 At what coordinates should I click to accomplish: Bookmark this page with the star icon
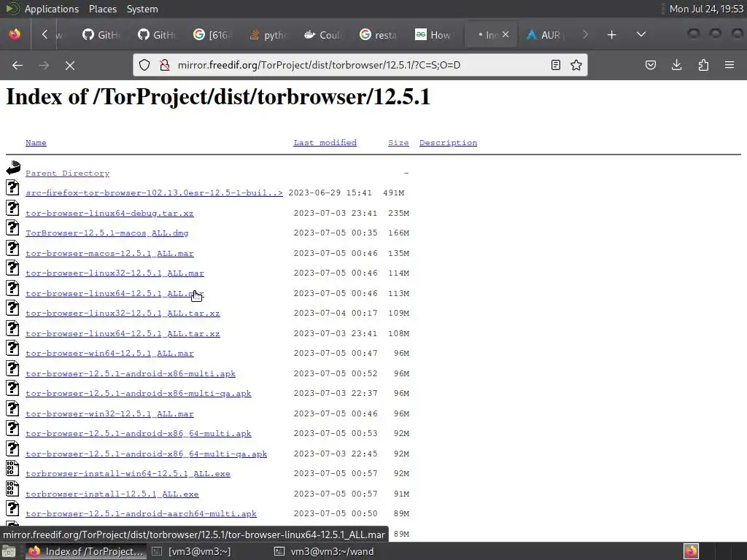576,65
